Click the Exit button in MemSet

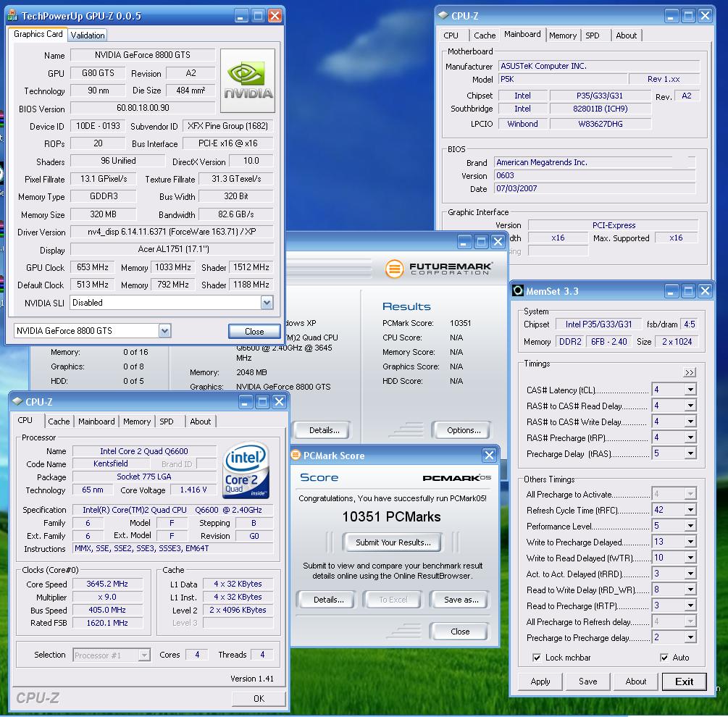[685, 682]
